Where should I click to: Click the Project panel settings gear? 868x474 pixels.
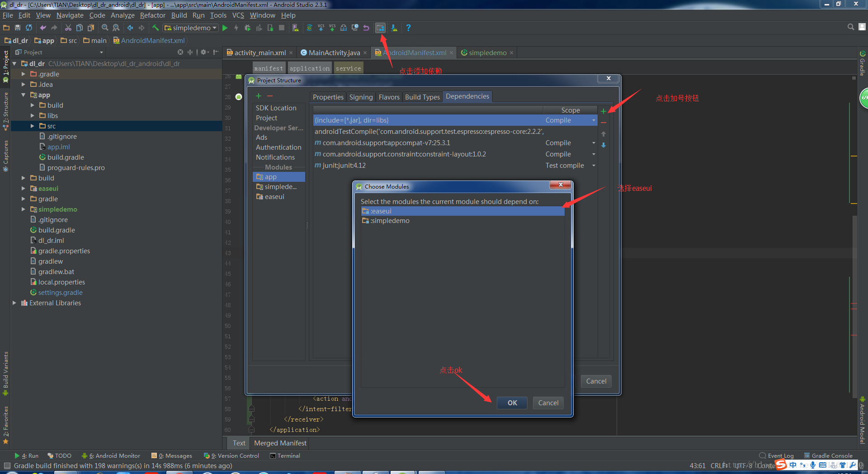pos(204,52)
